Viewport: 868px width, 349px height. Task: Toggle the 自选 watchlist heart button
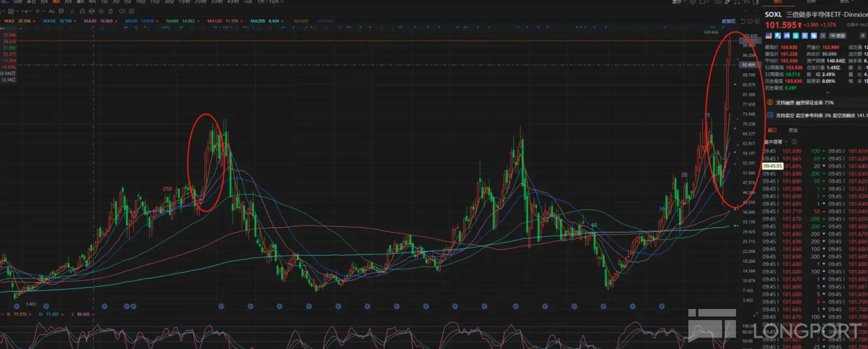coord(837,36)
